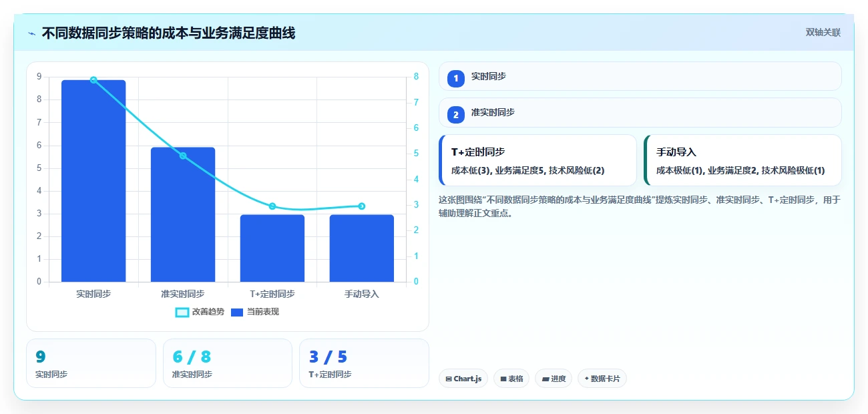
Task: Click the 成本极低(1), 业务满足度2 description text
Action: (740, 170)
